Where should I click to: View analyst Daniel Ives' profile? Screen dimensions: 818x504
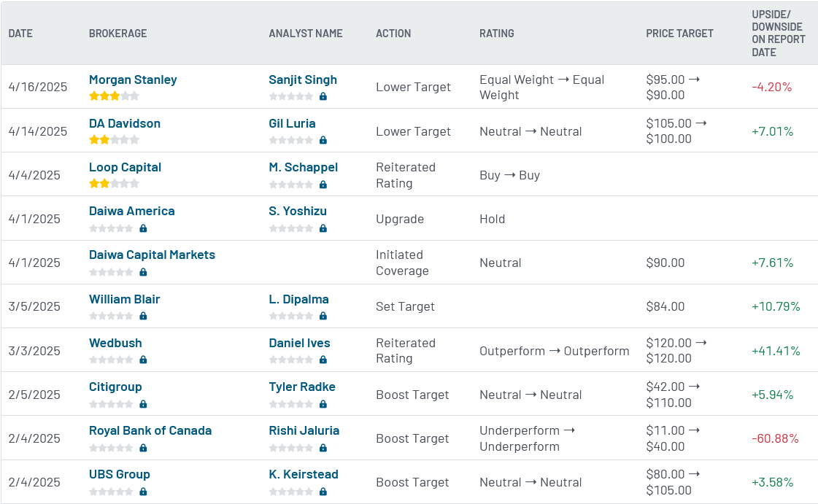(x=299, y=343)
